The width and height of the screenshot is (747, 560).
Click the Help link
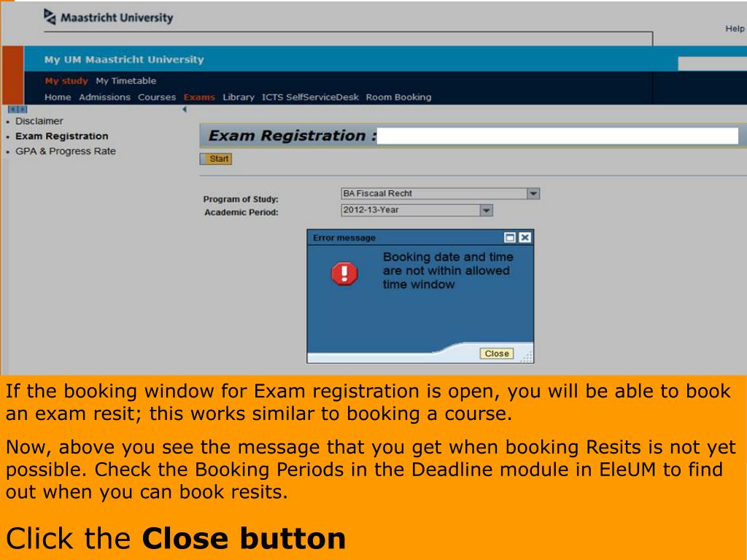735,28
